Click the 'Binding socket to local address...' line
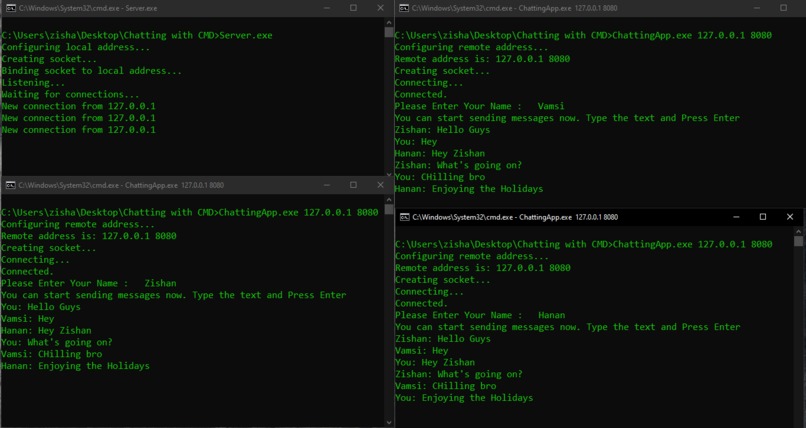Viewport: 806px width, 428px height. pyautogui.click(x=91, y=71)
